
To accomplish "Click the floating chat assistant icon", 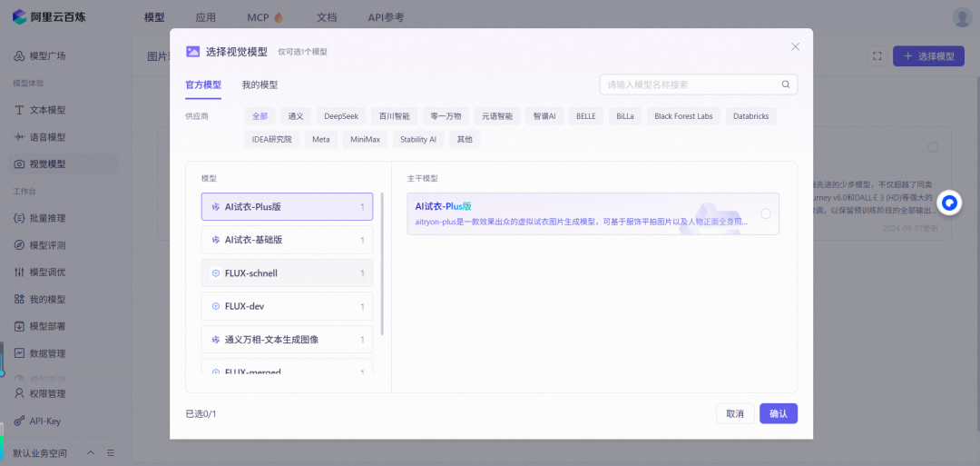I will coord(950,203).
